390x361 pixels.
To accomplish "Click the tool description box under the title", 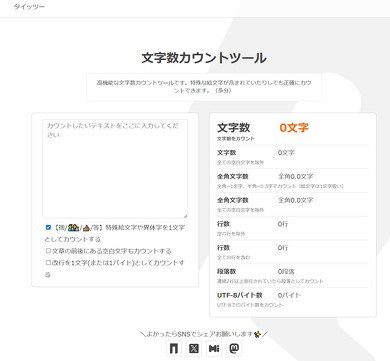I will (204, 87).
